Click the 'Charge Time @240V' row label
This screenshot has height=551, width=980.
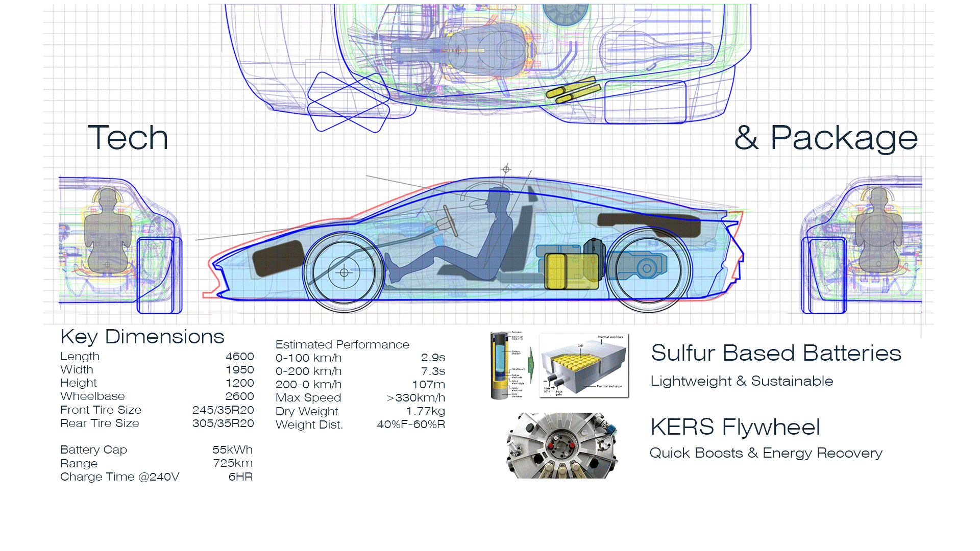[x=120, y=477]
